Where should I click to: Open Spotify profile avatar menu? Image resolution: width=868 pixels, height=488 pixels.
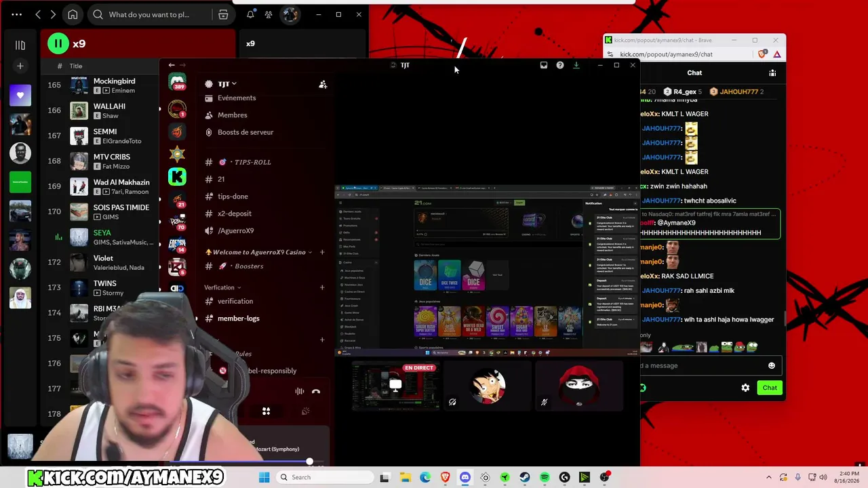click(x=290, y=14)
